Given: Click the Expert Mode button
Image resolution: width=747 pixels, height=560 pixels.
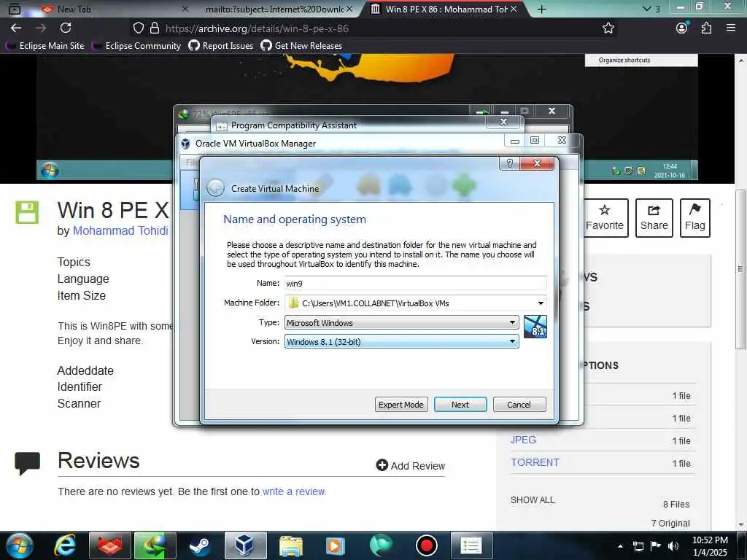Looking at the screenshot, I should (401, 404).
